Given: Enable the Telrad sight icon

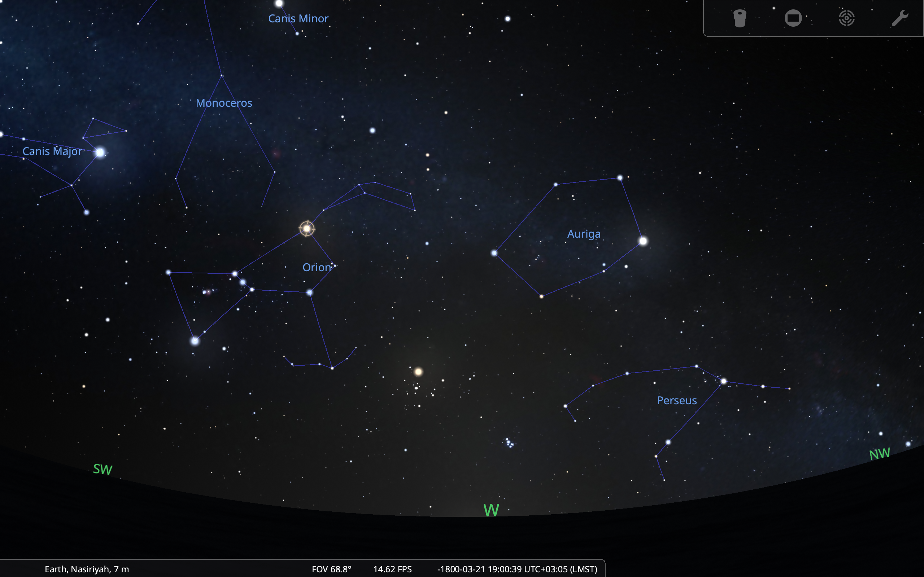Looking at the screenshot, I should pyautogui.click(x=846, y=18).
